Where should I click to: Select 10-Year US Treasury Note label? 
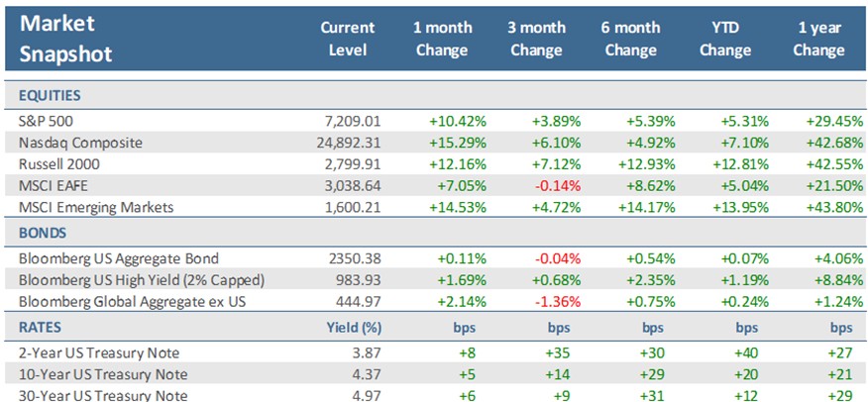[103, 374]
